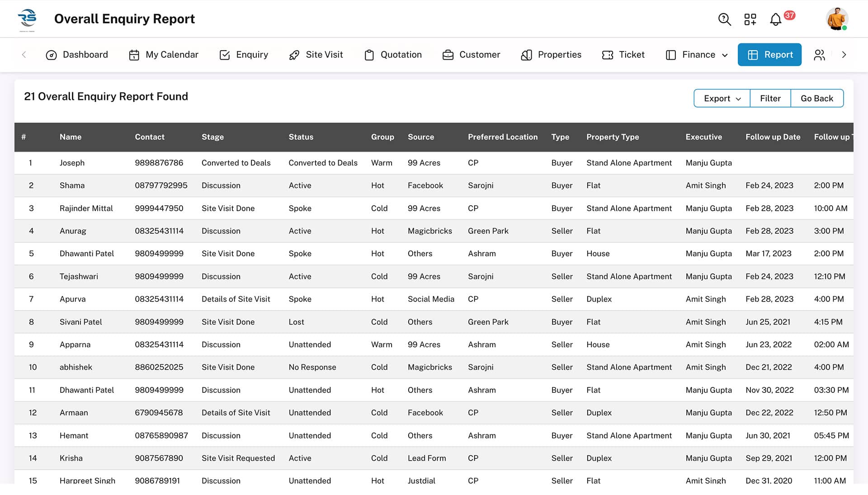
Task: Open the Ticket tab label
Action: point(632,55)
